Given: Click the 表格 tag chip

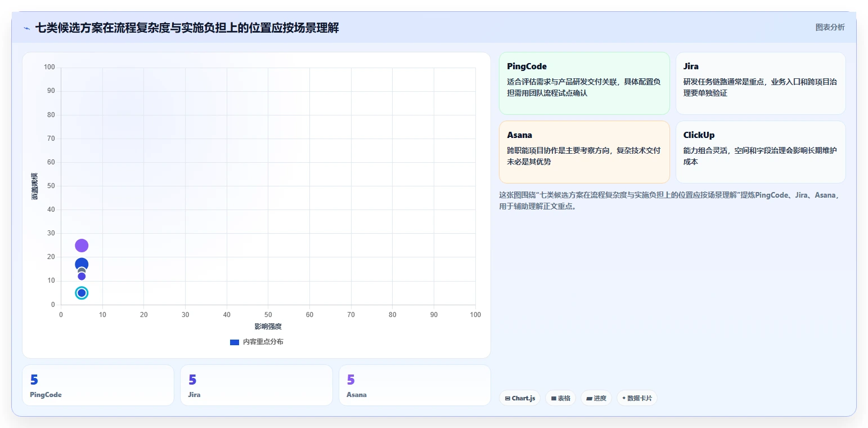Looking at the screenshot, I should pos(560,398).
